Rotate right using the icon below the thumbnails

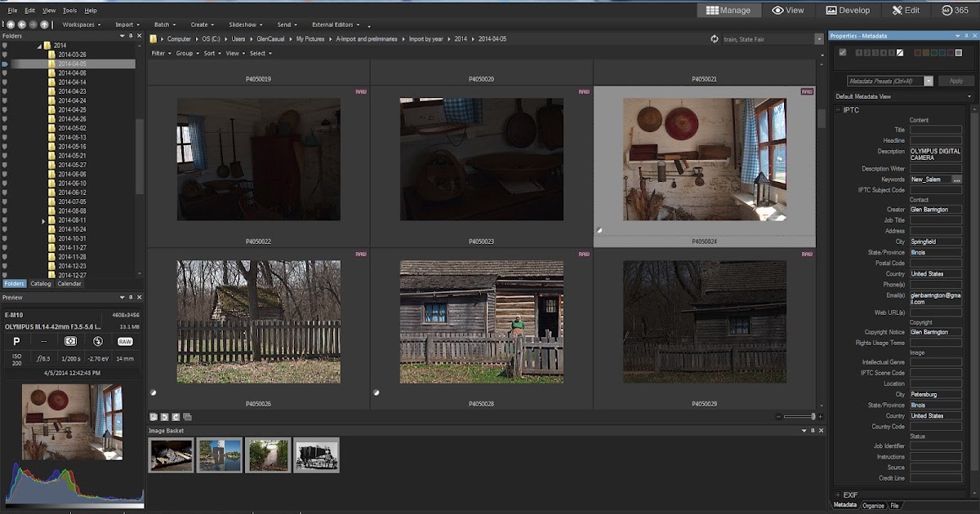click(176, 417)
